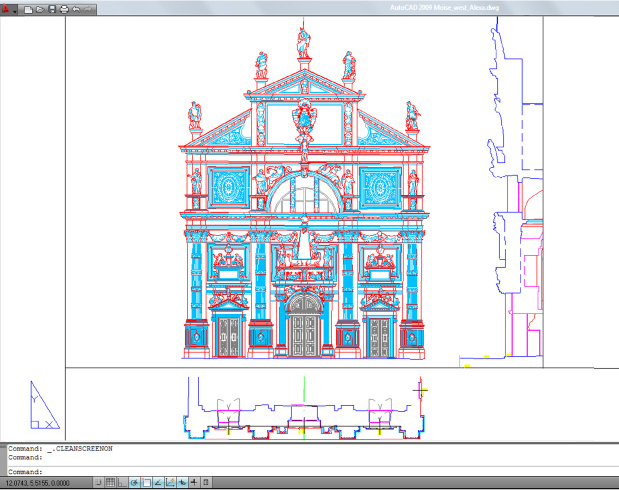Save drawing using the floppy disk icon
The image size is (619, 490).
[52, 9]
